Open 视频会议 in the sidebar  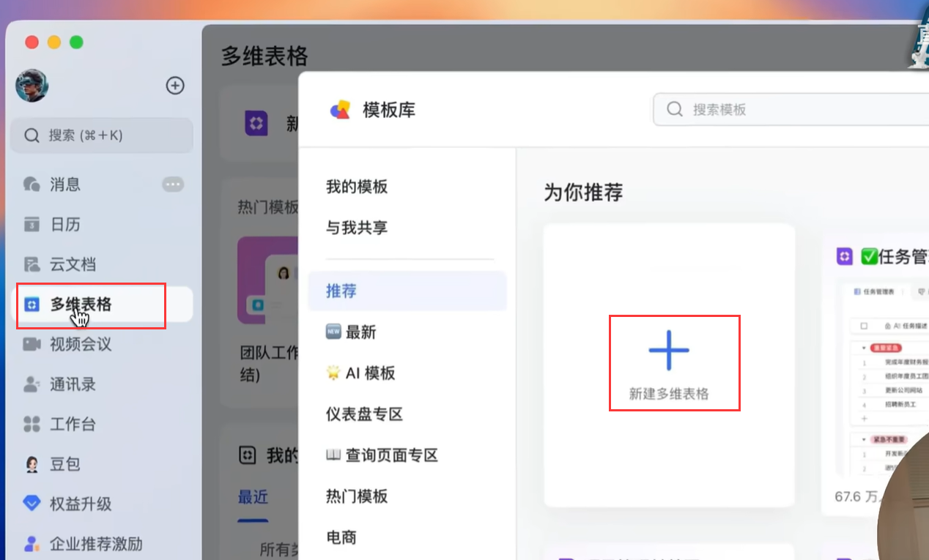102,344
